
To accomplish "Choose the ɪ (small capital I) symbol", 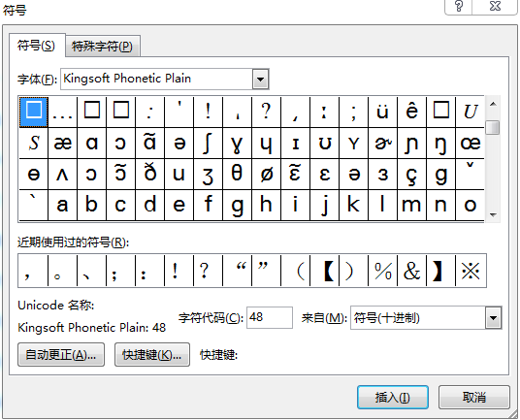I will [296, 144].
